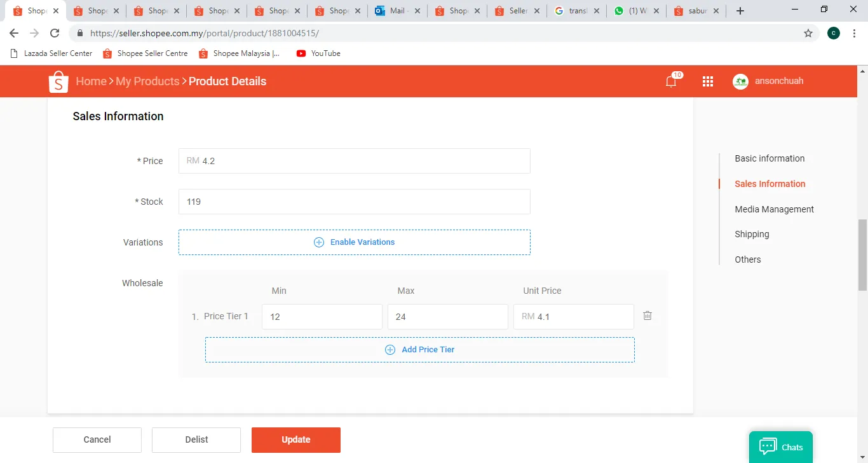Screen dimensions: 868x463
Task: Add a new price tier
Action: (x=419, y=350)
